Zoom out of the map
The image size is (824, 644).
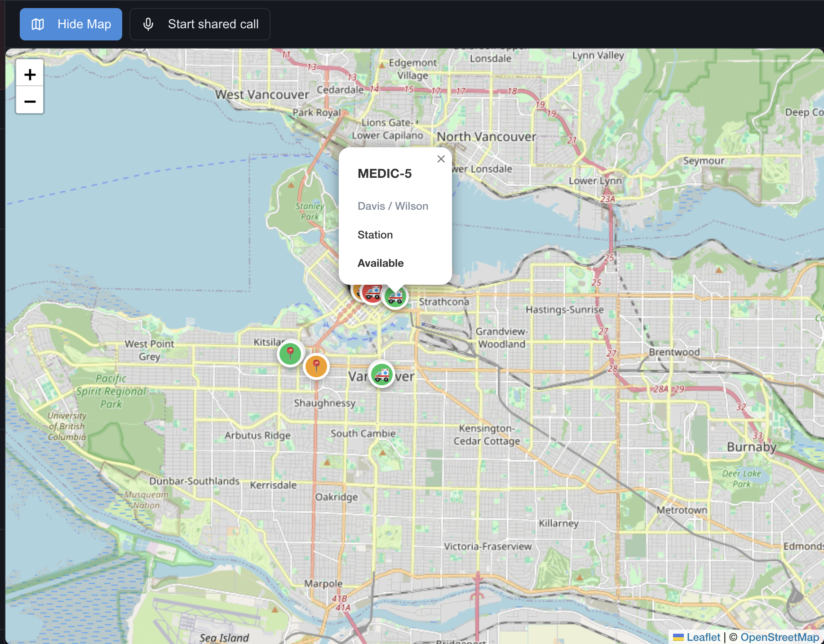pos(30,101)
